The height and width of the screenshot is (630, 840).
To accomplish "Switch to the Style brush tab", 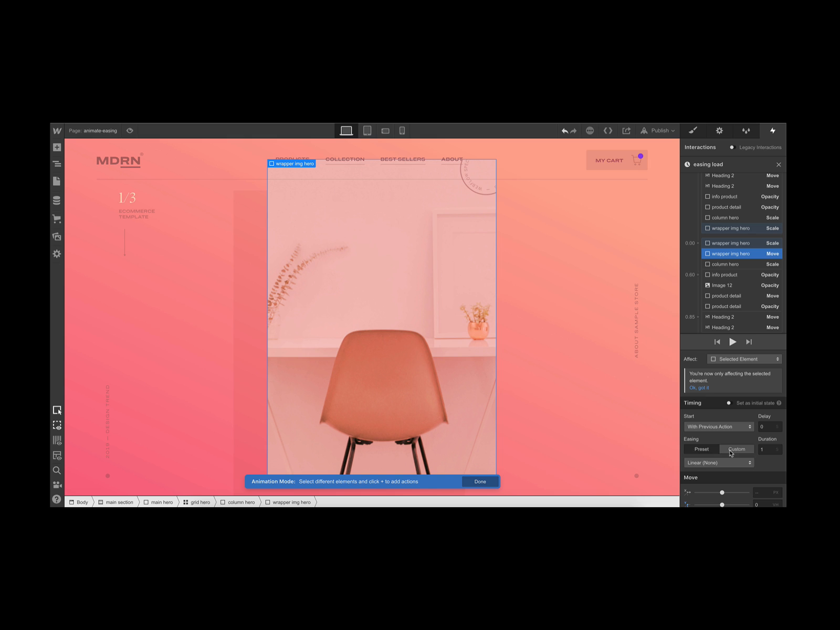I will 693,131.
